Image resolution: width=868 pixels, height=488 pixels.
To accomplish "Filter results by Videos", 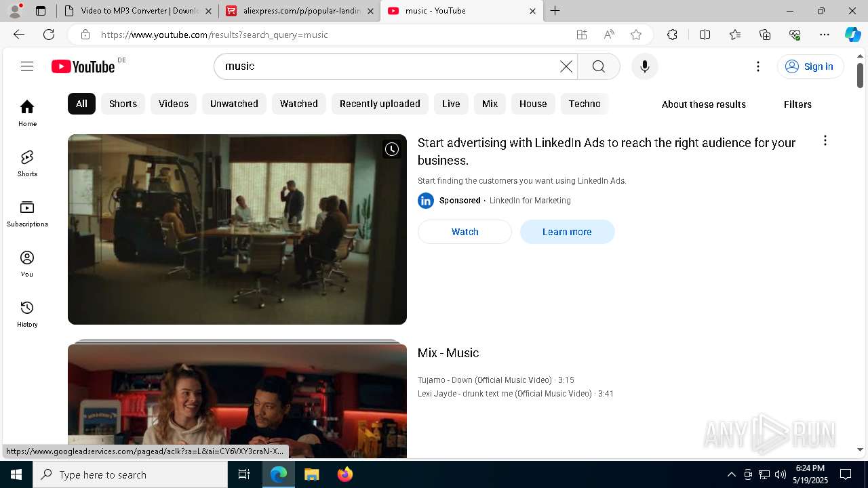I will [x=174, y=104].
